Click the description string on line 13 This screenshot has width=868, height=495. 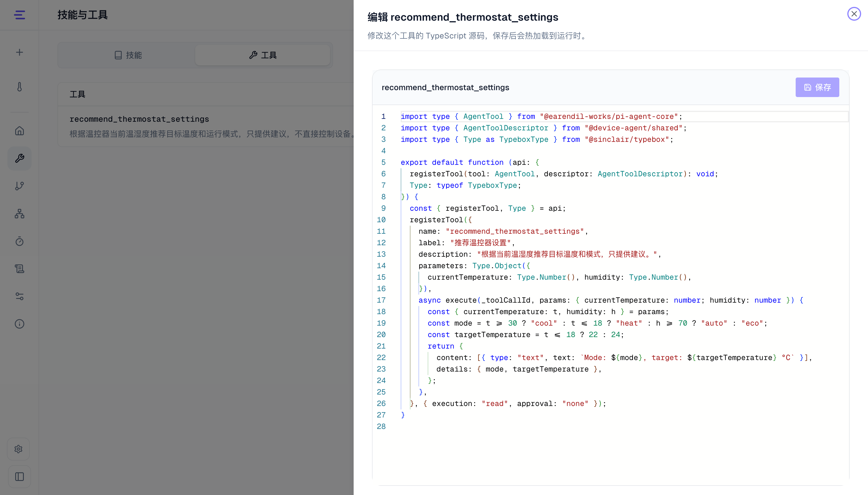(x=567, y=254)
